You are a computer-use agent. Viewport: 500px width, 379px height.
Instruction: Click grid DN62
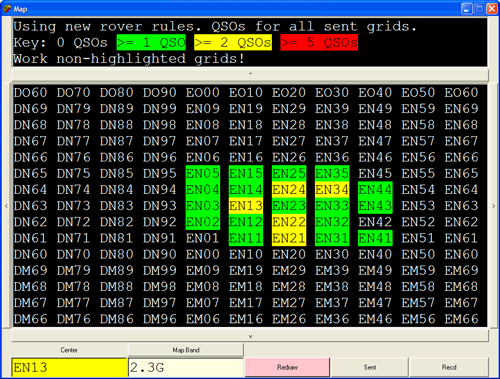click(30, 222)
